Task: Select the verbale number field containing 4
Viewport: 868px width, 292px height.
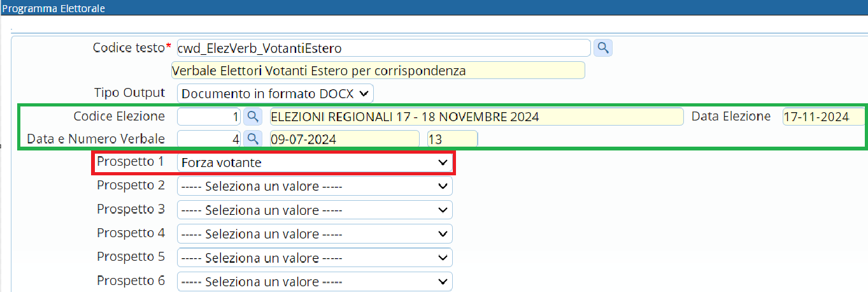Action: [x=209, y=138]
